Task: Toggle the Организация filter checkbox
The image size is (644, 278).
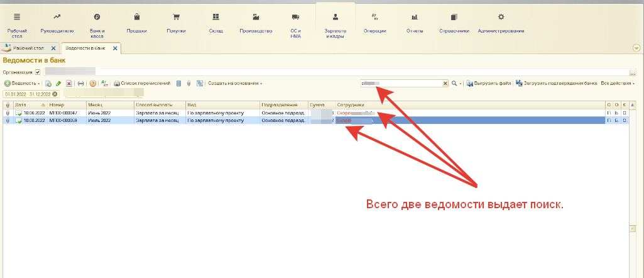Action: (x=38, y=72)
